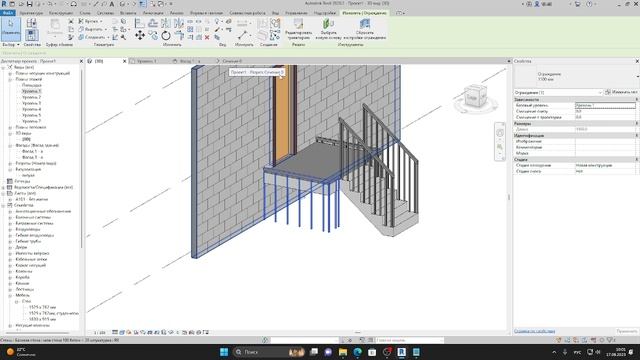
Task: Click the zoom tool on navigation bar
Action: point(500,147)
